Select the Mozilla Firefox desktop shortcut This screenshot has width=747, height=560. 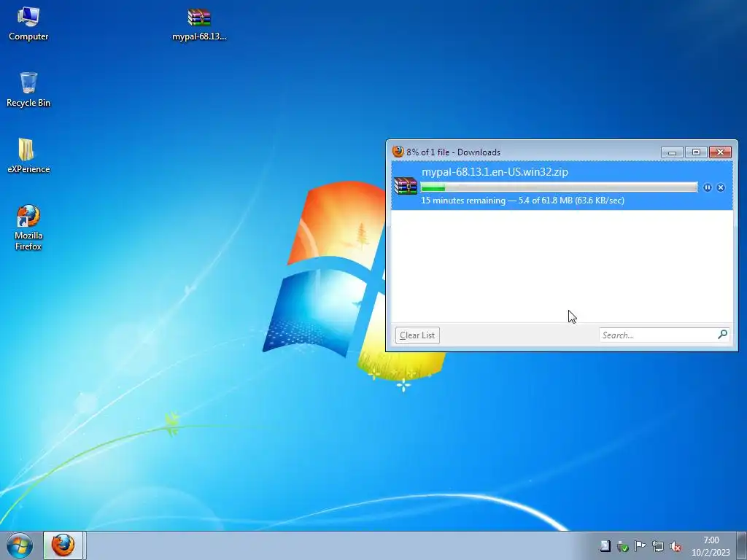(x=28, y=227)
